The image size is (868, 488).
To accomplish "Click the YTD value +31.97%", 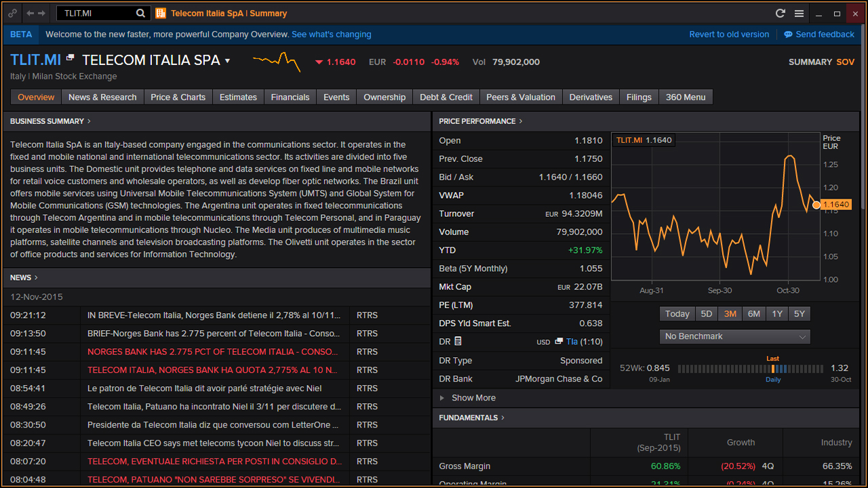I will point(585,250).
